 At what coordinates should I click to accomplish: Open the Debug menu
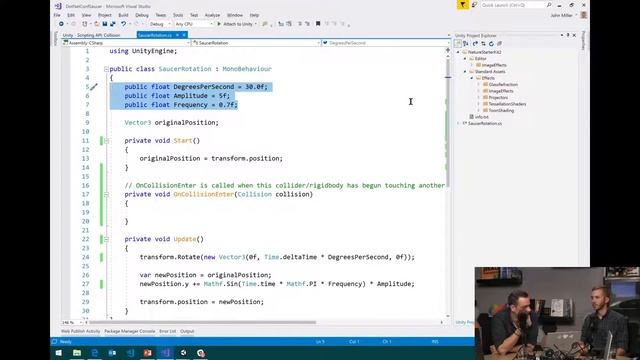click(142, 15)
